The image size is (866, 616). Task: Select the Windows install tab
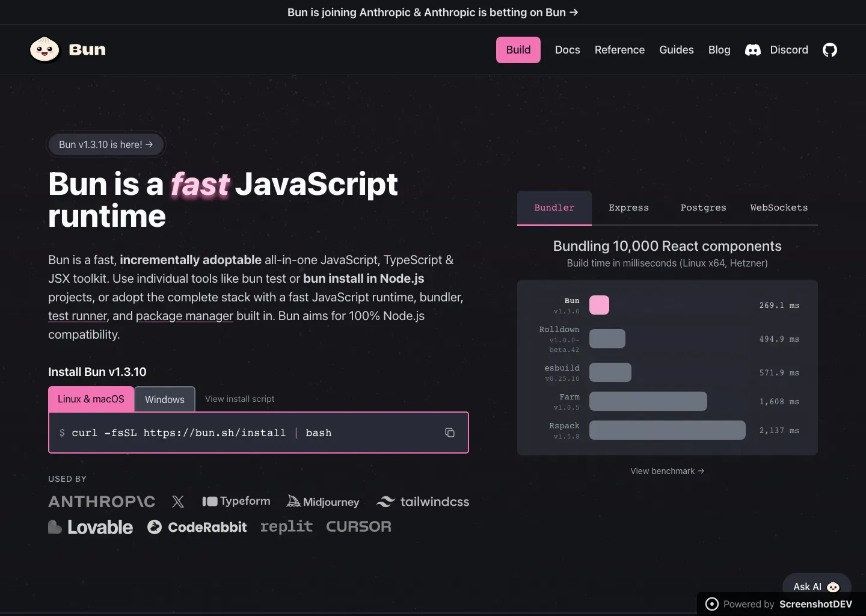point(165,399)
